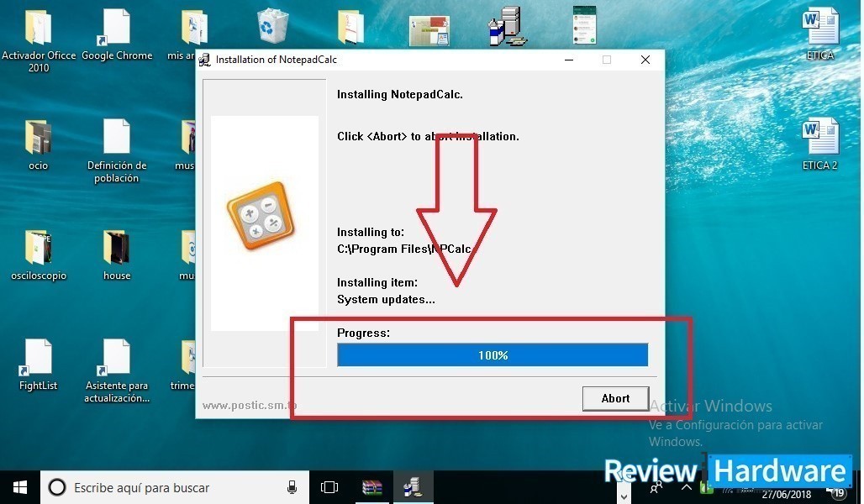
Task: Open the Activador Officce 2010 folder
Action: click(x=39, y=29)
